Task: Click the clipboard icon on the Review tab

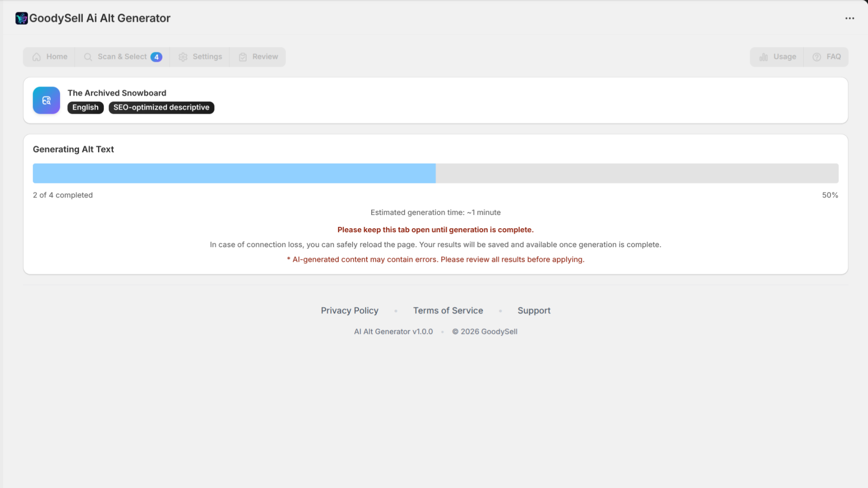Action: (243, 57)
